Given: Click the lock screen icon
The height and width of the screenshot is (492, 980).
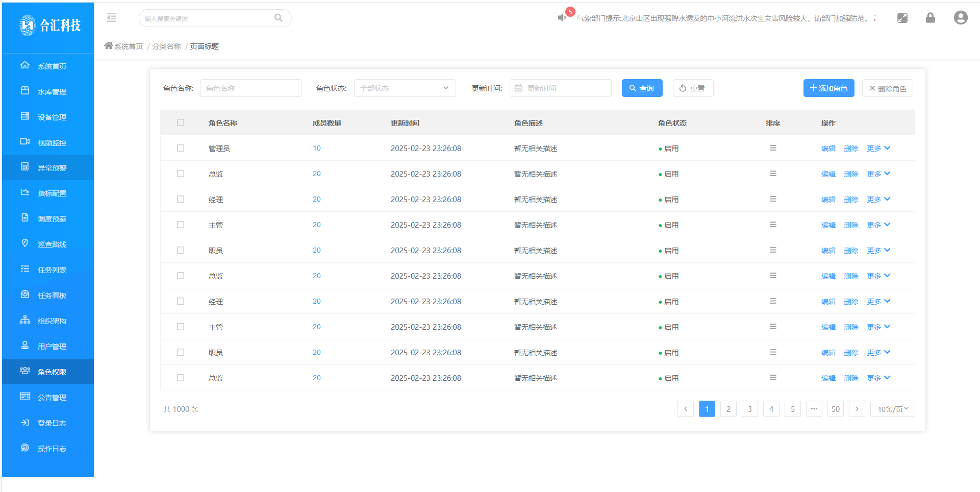Looking at the screenshot, I should [930, 18].
